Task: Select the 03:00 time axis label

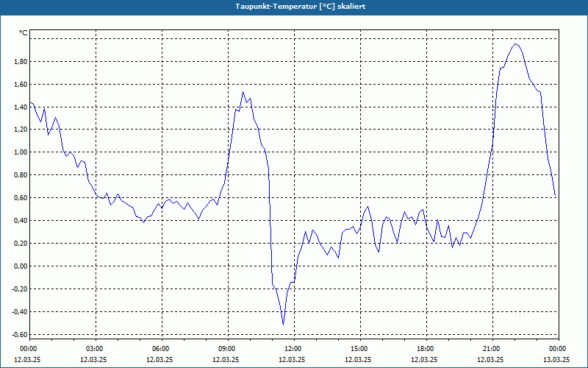Action: [x=96, y=349]
